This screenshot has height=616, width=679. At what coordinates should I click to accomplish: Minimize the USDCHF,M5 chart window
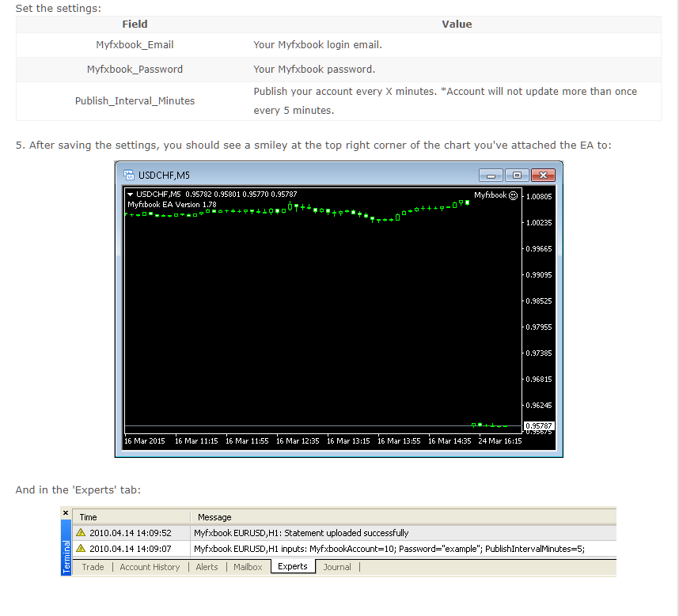point(491,176)
